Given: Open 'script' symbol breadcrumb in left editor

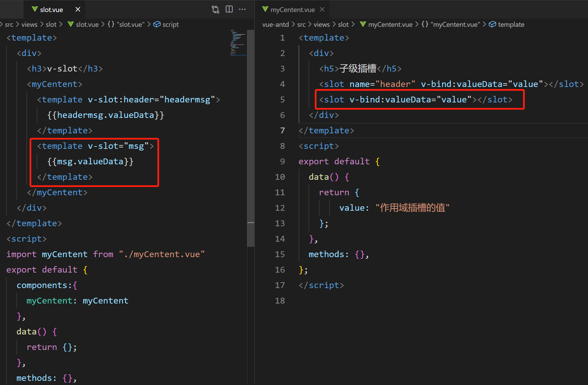Looking at the screenshot, I should coord(166,24).
